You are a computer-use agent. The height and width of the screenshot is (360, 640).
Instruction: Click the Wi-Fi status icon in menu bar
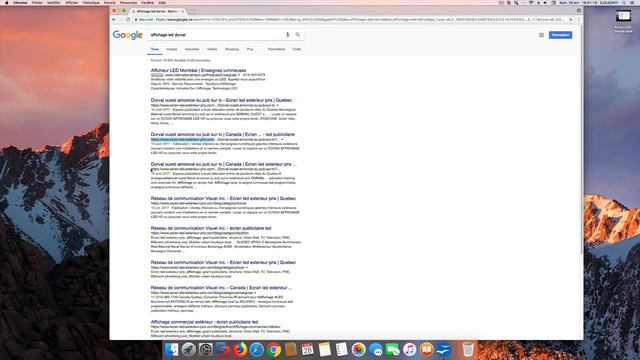click(x=531, y=2)
